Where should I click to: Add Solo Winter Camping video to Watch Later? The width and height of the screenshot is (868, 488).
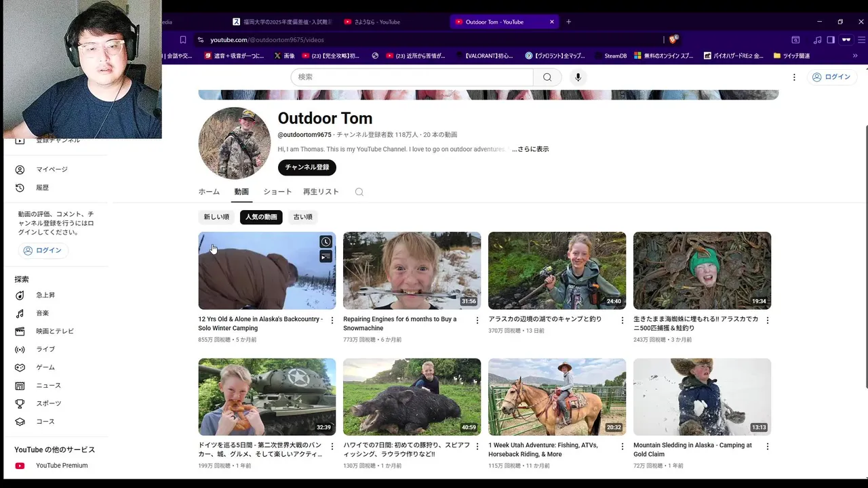point(326,242)
